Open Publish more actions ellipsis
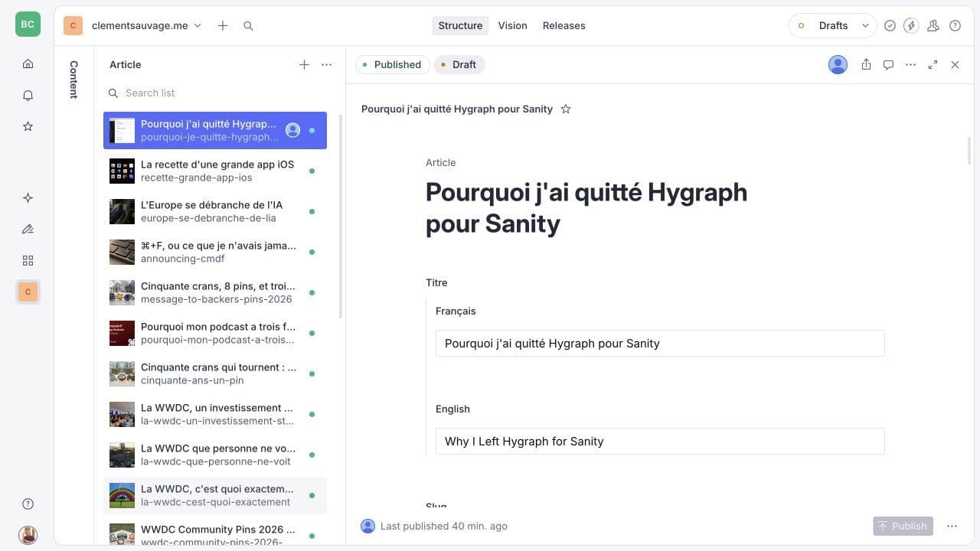The height and width of the screenshot is (551, 980). (952, 526)
